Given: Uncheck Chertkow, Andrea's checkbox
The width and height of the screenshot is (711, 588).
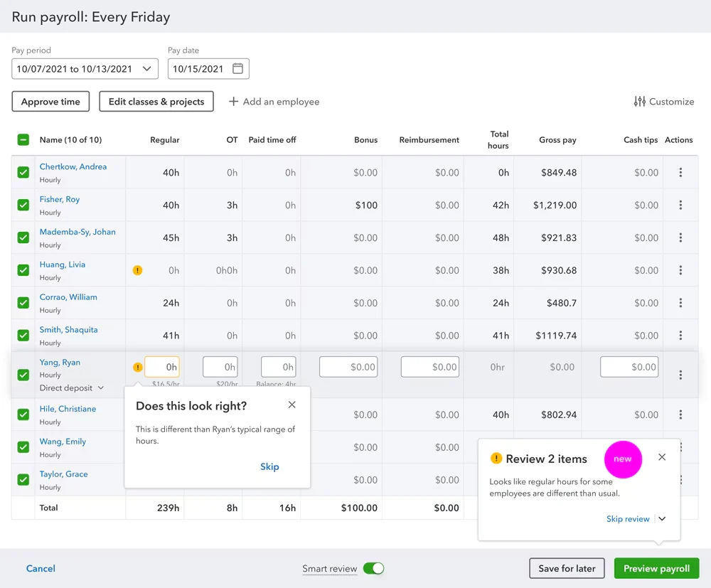Looking at the screenshot, I should click(23, 172).
